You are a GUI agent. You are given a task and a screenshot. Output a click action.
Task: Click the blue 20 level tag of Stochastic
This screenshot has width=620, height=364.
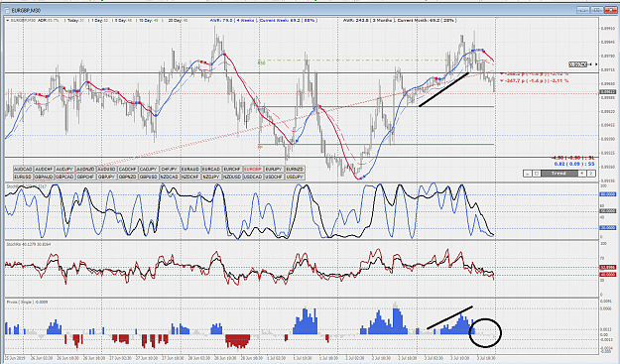point(608,228)
